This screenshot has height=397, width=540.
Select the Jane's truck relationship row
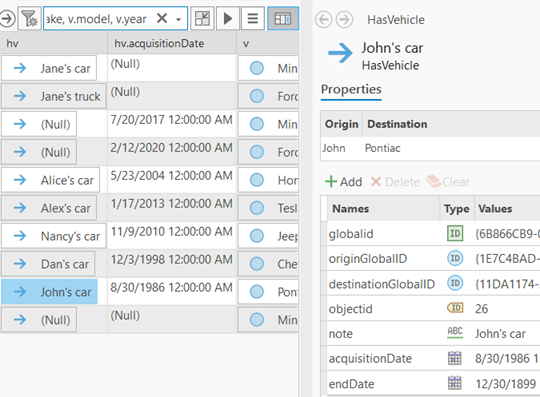pyautogui.click(x=54, y=96)
